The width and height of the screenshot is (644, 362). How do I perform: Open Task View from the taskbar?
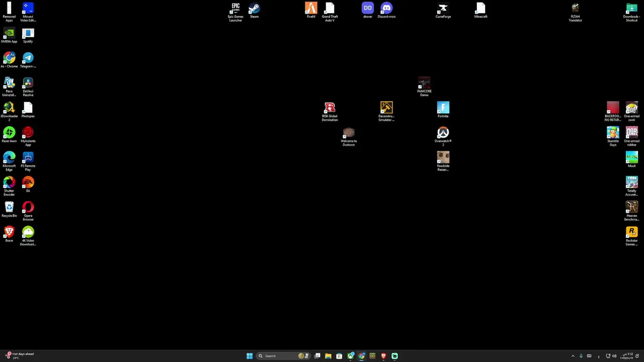(317, 356)
